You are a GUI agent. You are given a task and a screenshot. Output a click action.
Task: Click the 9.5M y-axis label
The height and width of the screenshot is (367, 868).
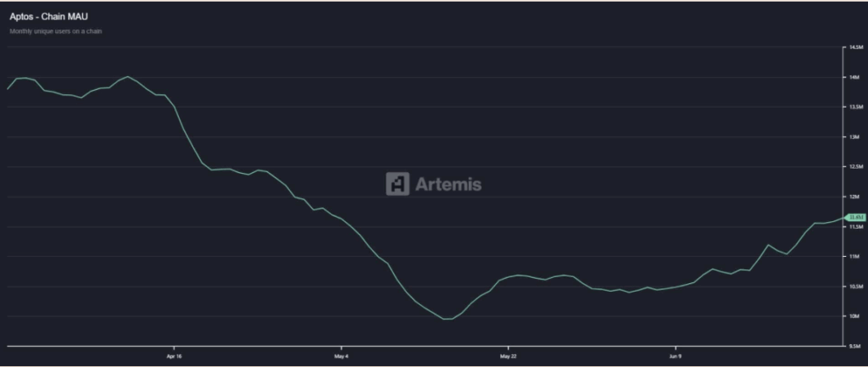(x=854, y=347)
